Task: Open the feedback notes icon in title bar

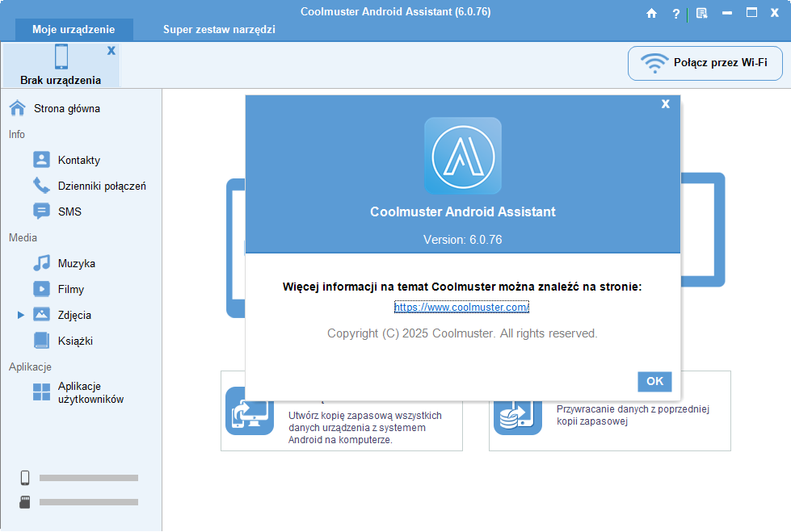Action: [x=701, y=13]
